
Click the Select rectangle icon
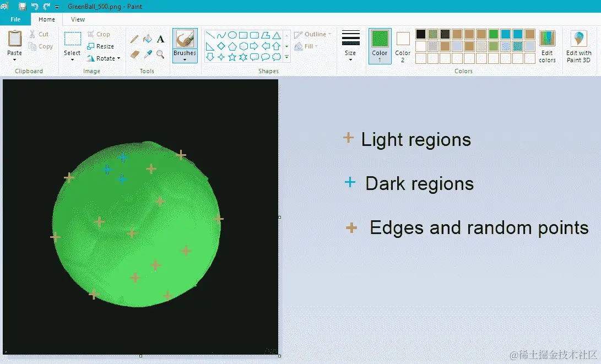(73, 39)
